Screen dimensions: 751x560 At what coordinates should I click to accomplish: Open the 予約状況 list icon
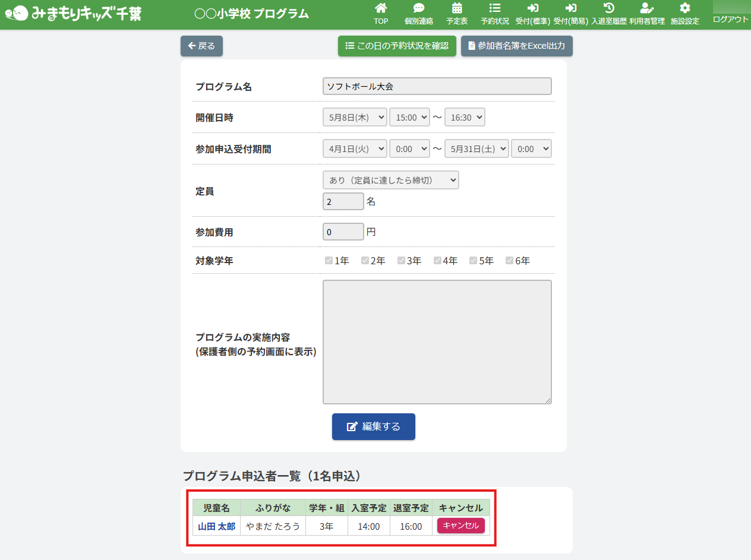[494, 8]
